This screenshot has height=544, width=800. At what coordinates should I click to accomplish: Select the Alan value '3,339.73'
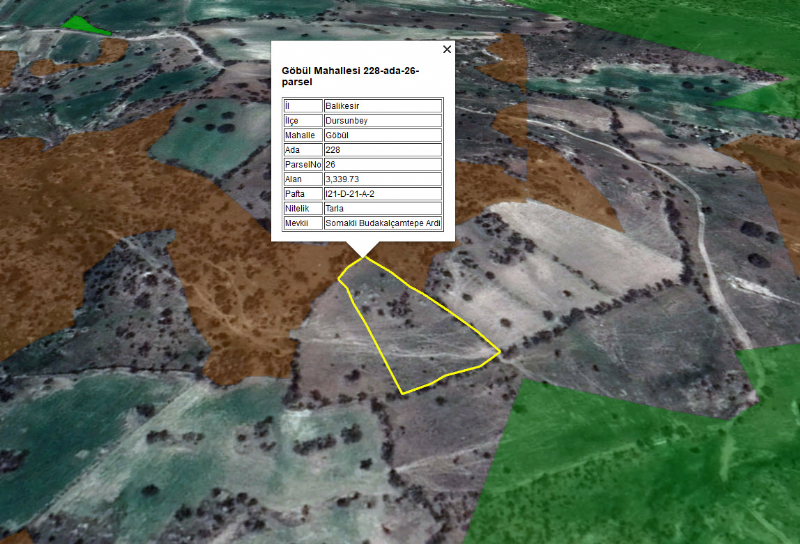tap(383, 179)
